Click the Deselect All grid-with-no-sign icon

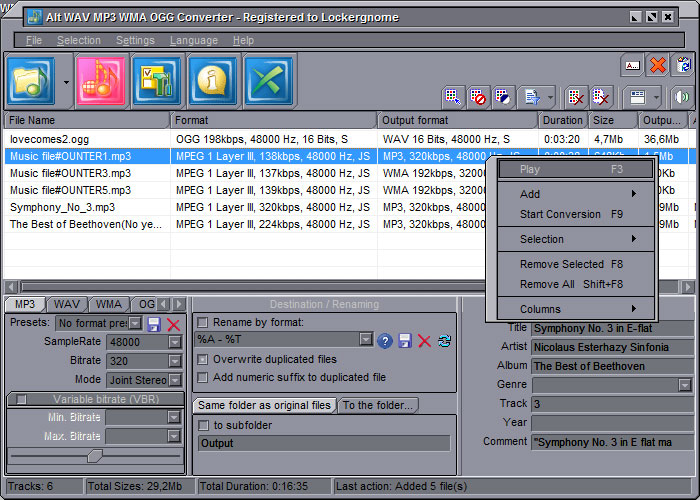tap(478, 97)
